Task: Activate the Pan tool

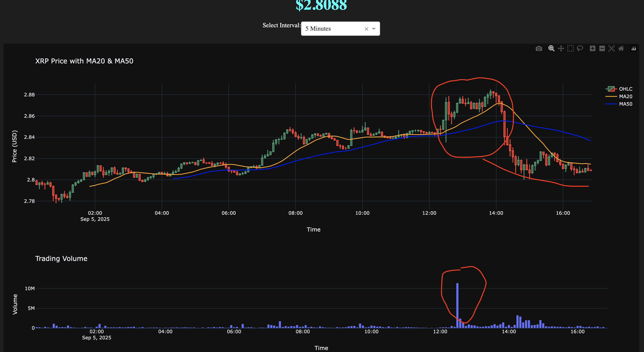Action: (x=561, y=49)
